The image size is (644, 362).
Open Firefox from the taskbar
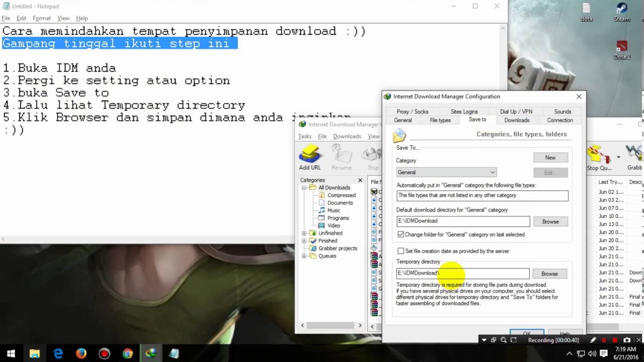[81, 353]
